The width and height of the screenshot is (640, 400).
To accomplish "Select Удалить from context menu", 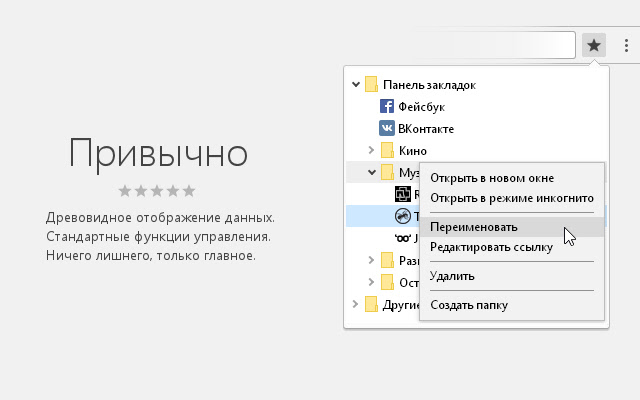I will point(452,275).
